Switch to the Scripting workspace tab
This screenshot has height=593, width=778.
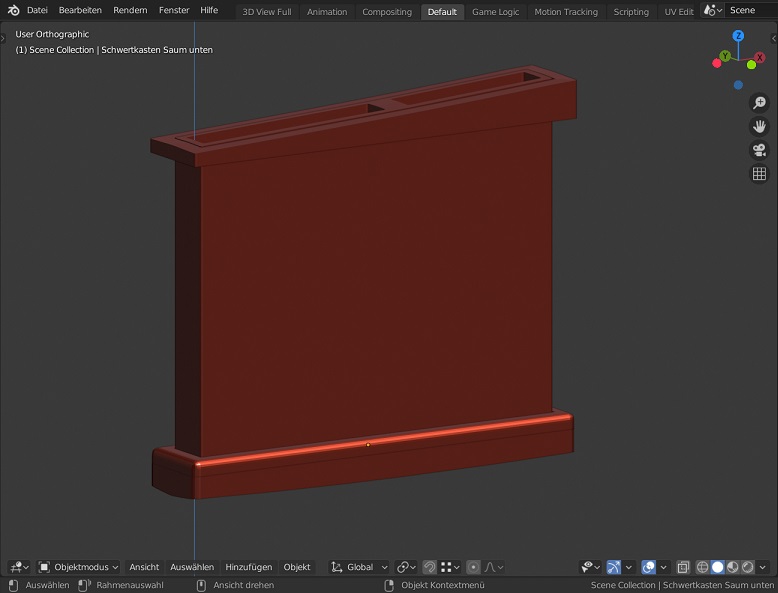point(630,12)
